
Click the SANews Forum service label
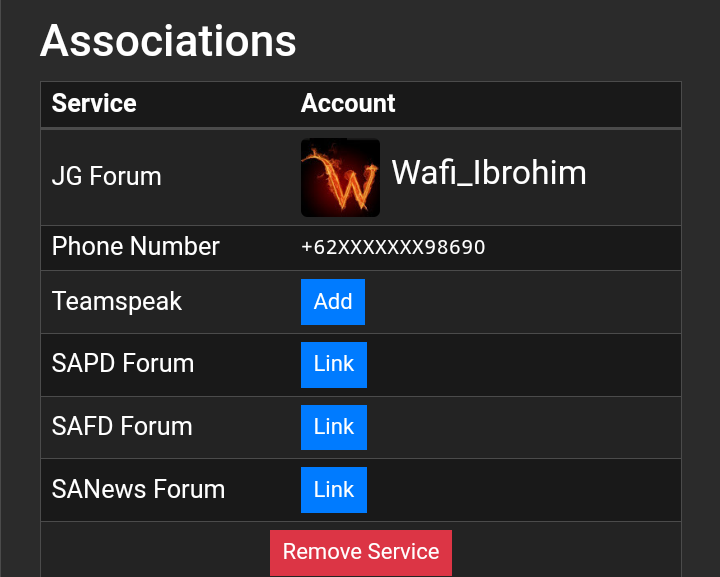138,489
